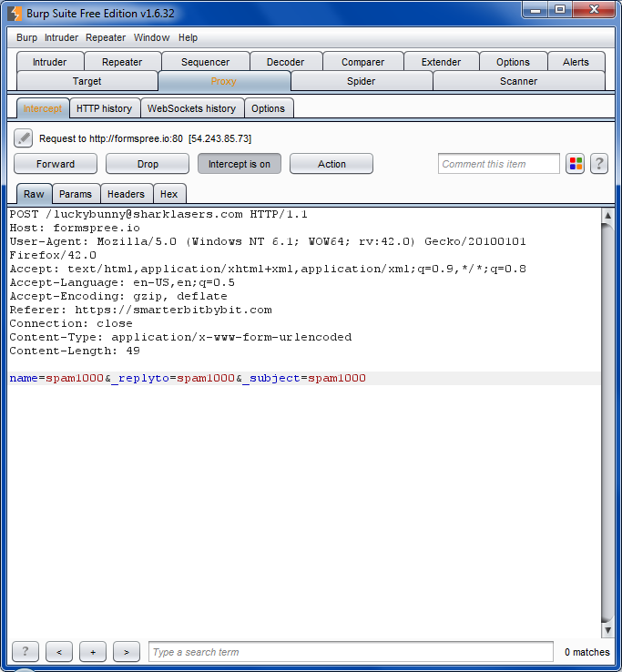Drop the intercepted request
Viewport: 622px width, 672px height.
(x=148, y=164)
